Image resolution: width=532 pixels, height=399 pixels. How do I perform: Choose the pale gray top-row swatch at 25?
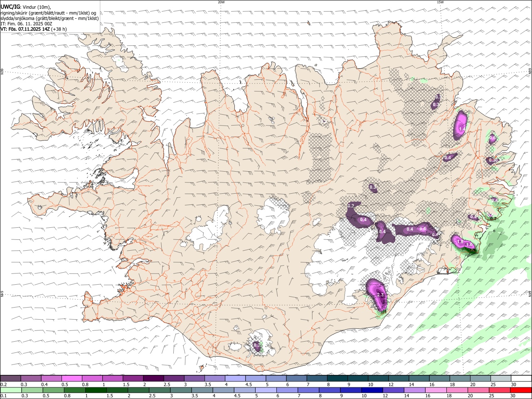[501, 378]
